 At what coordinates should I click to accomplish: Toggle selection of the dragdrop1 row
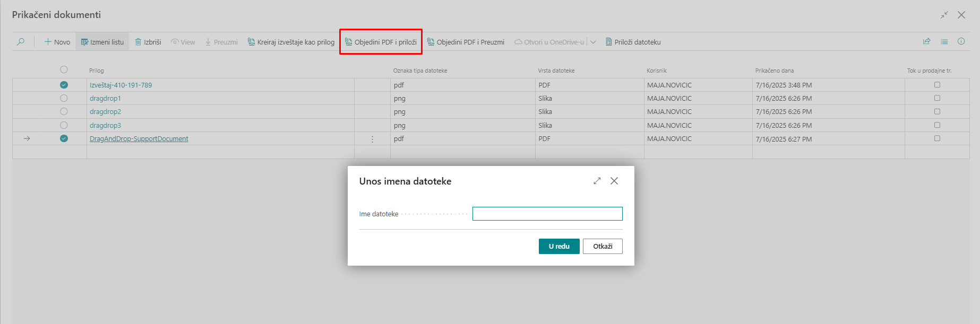click(x=64, y=98)
